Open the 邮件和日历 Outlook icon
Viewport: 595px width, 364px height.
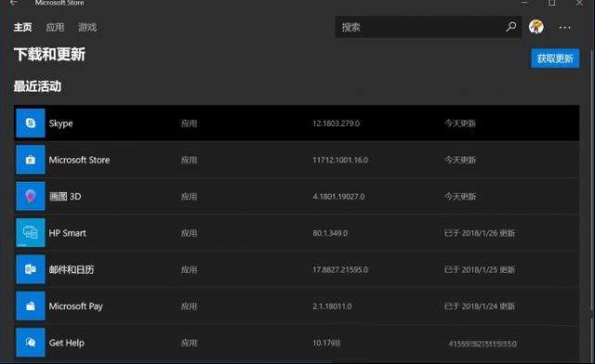click(x=31, y=269)
